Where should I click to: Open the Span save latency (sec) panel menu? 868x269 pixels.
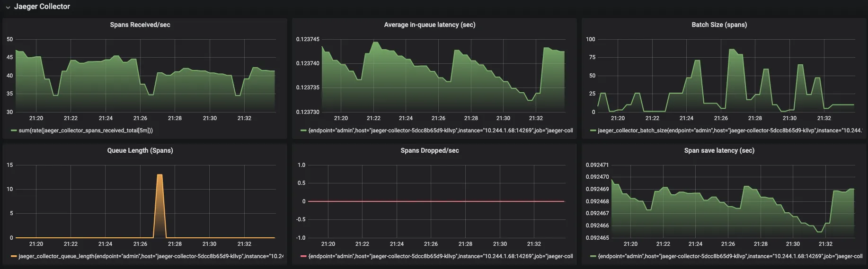coord(719,150)
